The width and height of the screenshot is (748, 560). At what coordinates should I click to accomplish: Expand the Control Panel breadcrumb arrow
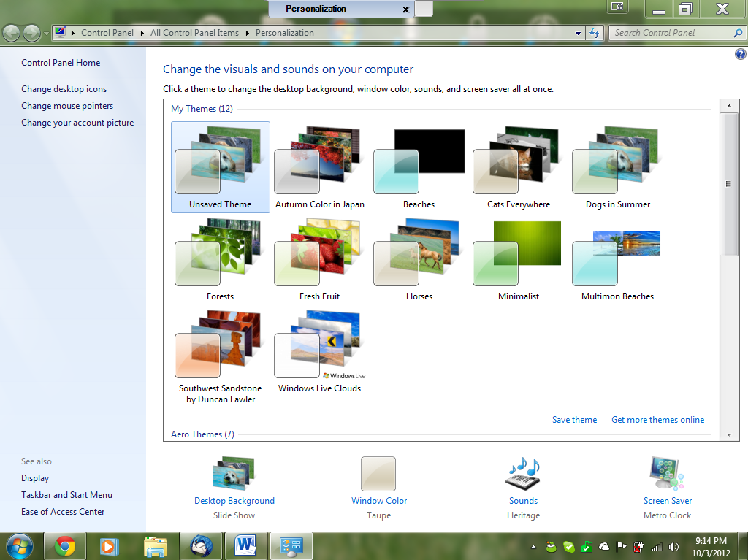coord(142,33)
